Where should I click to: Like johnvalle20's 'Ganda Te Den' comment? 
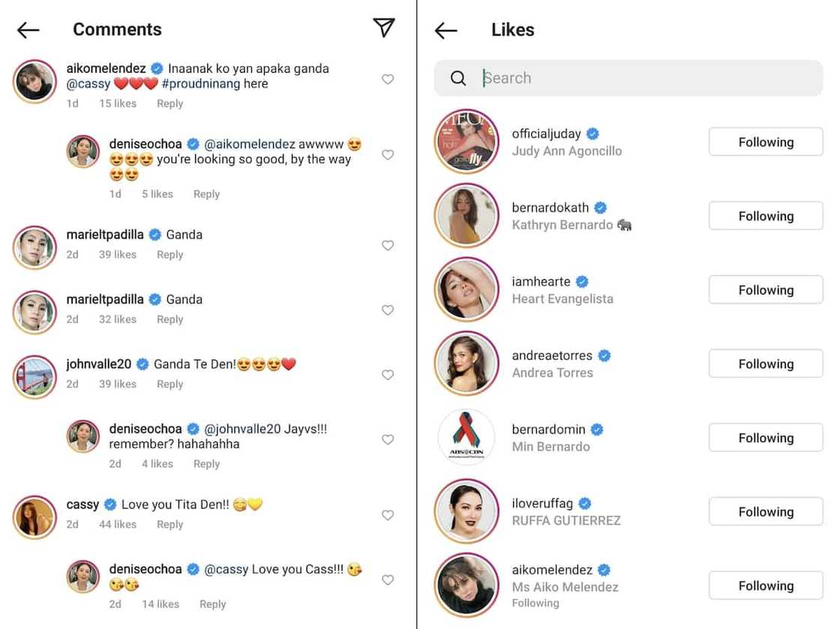tap(388, 375)
